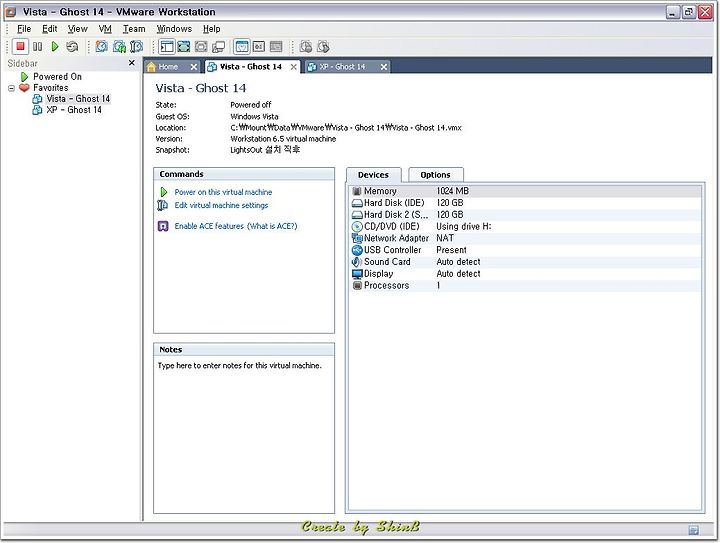Click the settings wrench icon in Commands
This screenshot has width=720, height=543.
163,205
